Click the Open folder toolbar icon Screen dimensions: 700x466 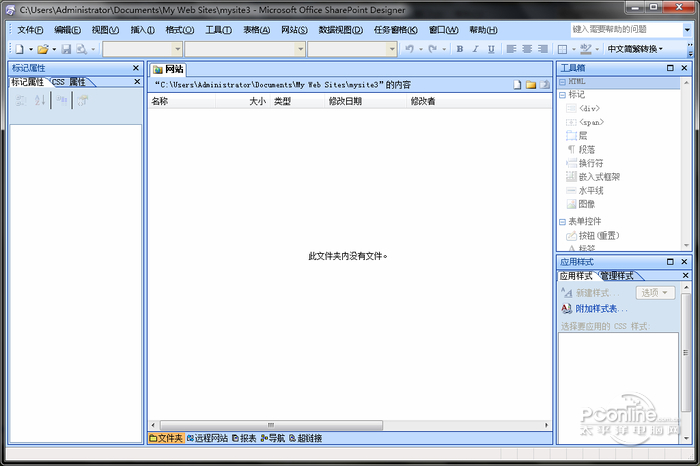coord(43,49)
